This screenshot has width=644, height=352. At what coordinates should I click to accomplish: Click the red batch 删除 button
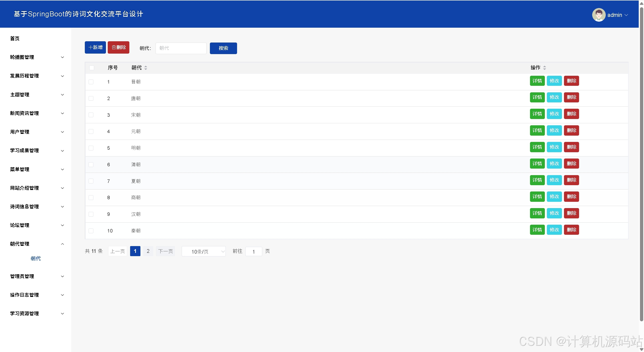pos(119,47)
